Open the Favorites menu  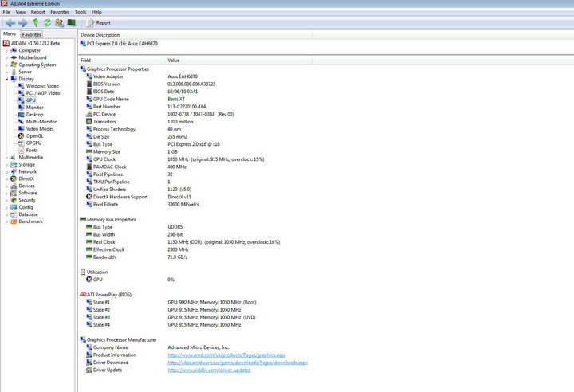pyautogui.click(x=60, y=12)
